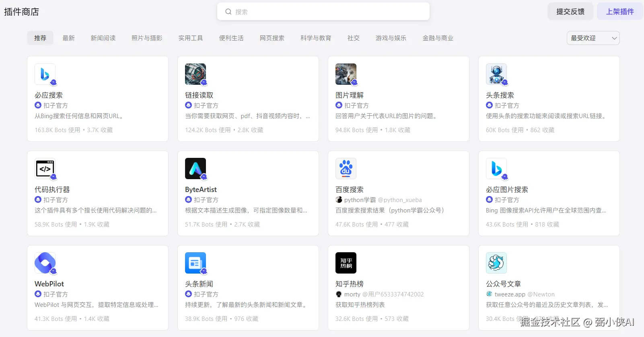Open the 必应搜索 plugin Bing icon

45,74
